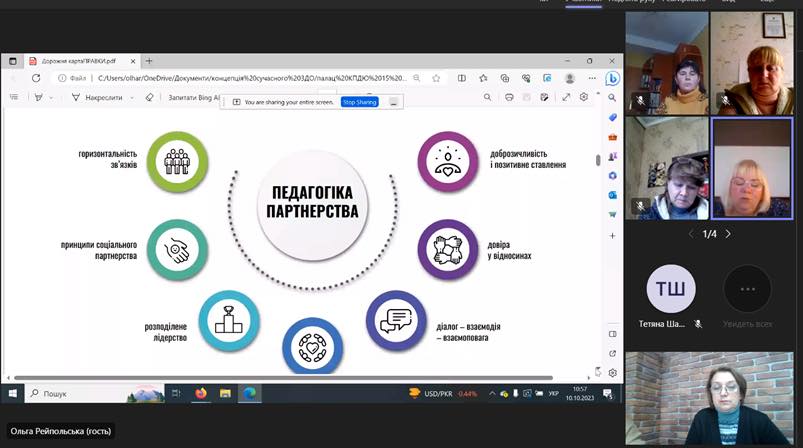The height and width of the screenshot is (448, 803).
Task: Minimize the screen sharing bar
Action: coord(393,102)
